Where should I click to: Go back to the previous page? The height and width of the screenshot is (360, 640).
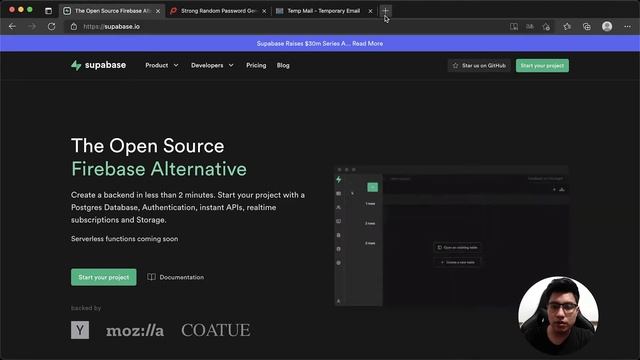(x=12, y=27)
